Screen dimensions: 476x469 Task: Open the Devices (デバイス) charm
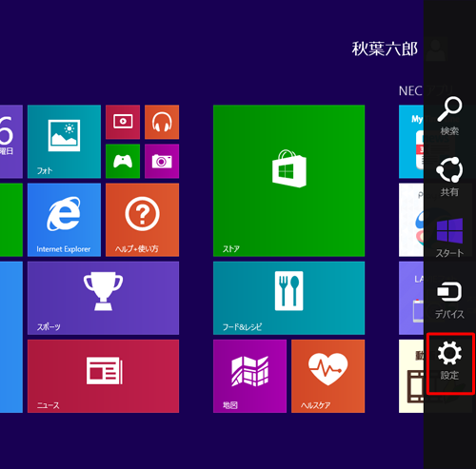(x=449, y=300)
